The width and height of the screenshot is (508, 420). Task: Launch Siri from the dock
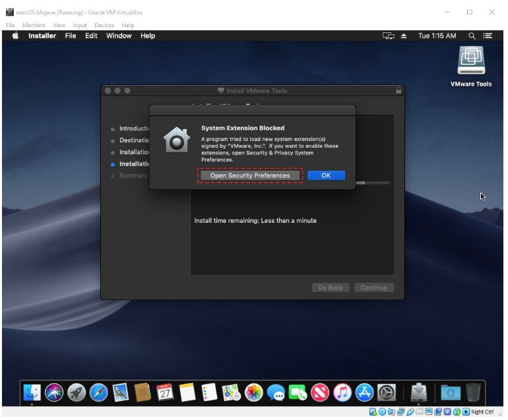click(53, 393)
